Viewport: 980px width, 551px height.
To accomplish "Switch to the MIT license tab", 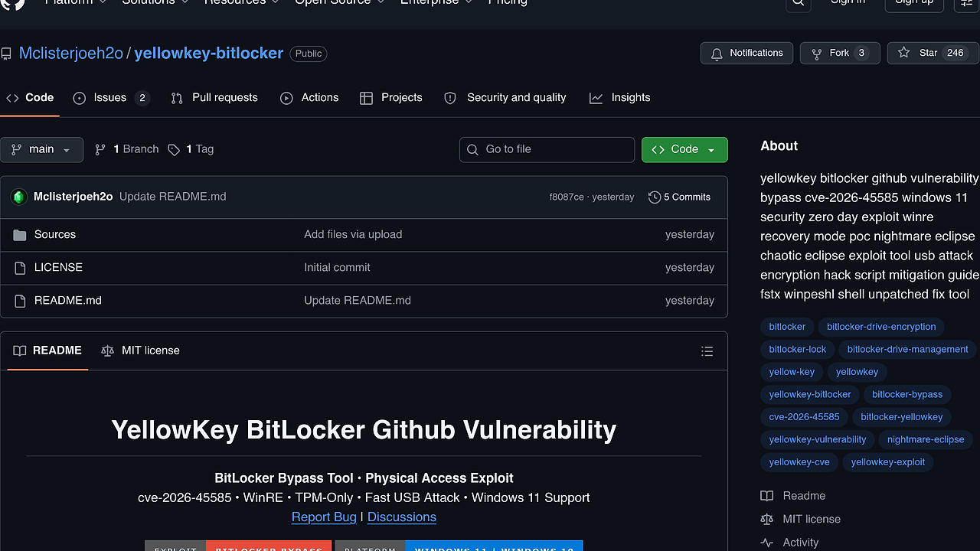I will pos(140,350).
